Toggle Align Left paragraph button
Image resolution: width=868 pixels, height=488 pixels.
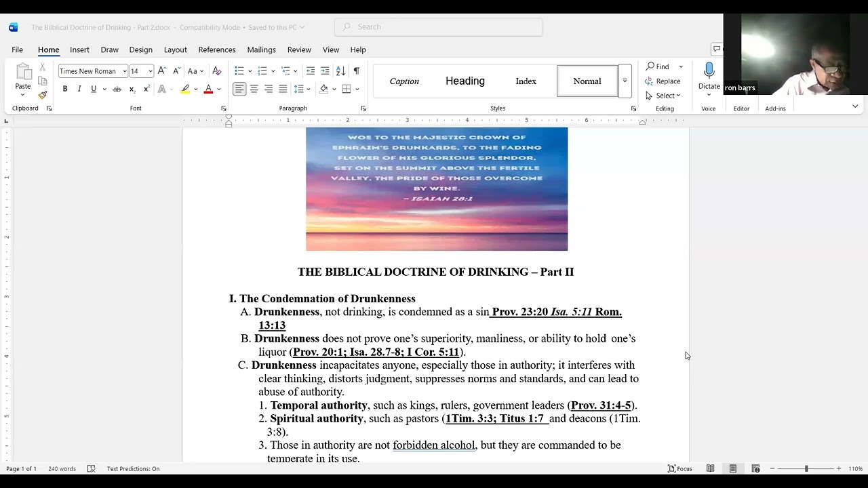[x=239, y=89]
